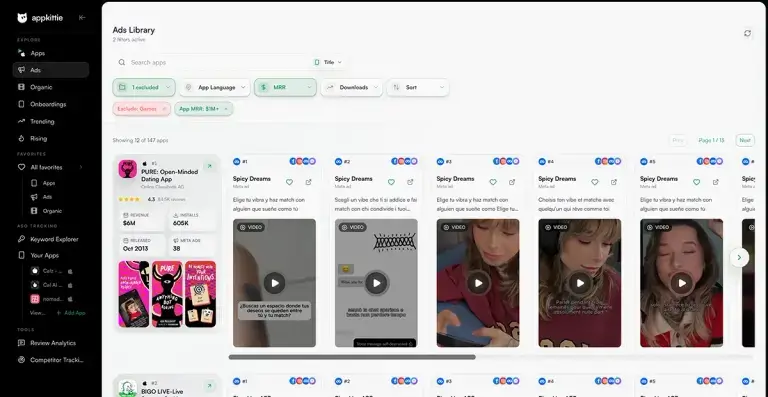Favorite the #5 Spicy Dreams ad

point(696,182)
